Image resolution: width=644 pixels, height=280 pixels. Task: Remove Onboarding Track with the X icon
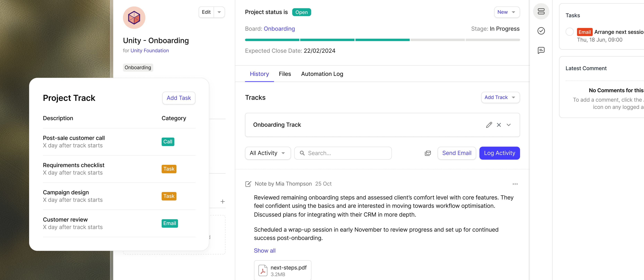point(499,125)
